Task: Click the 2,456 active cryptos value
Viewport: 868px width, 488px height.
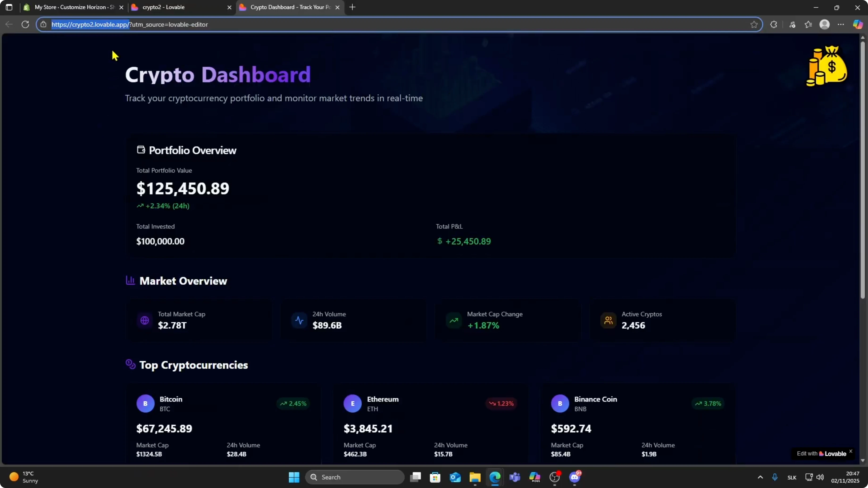Action: pyautogui.click(x=633, y=325)
